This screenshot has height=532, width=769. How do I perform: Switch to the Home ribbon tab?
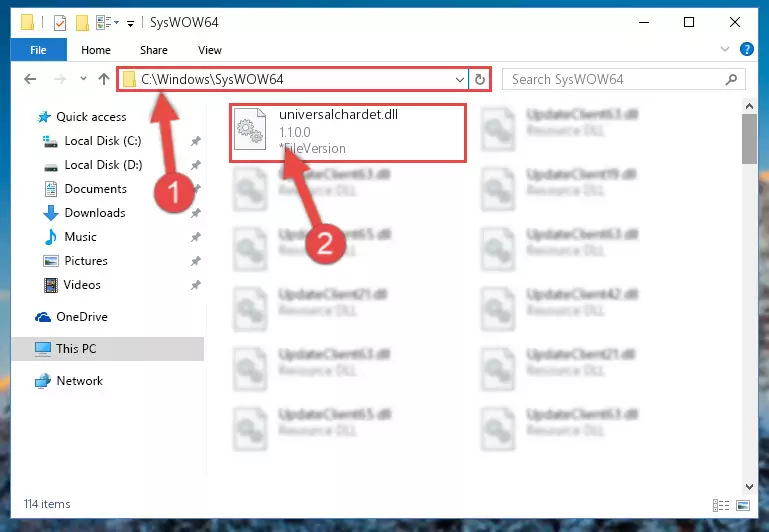[x=96, y=50]
